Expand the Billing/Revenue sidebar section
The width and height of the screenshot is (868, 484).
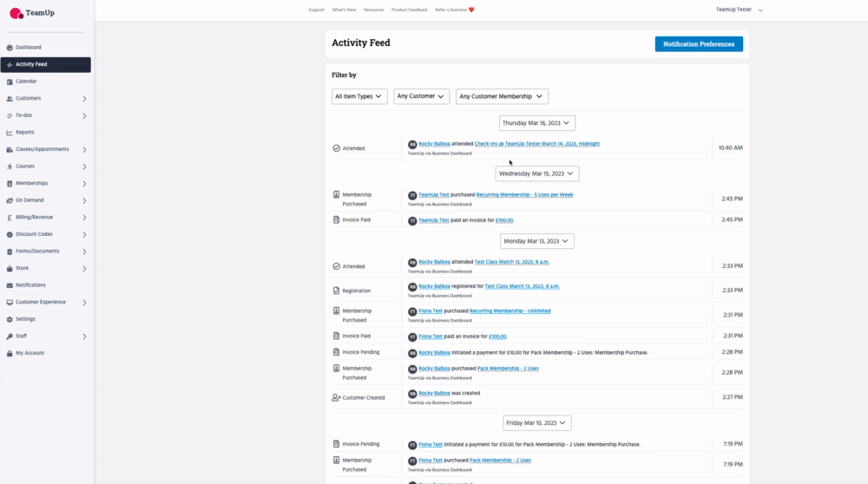coord(84,218)
